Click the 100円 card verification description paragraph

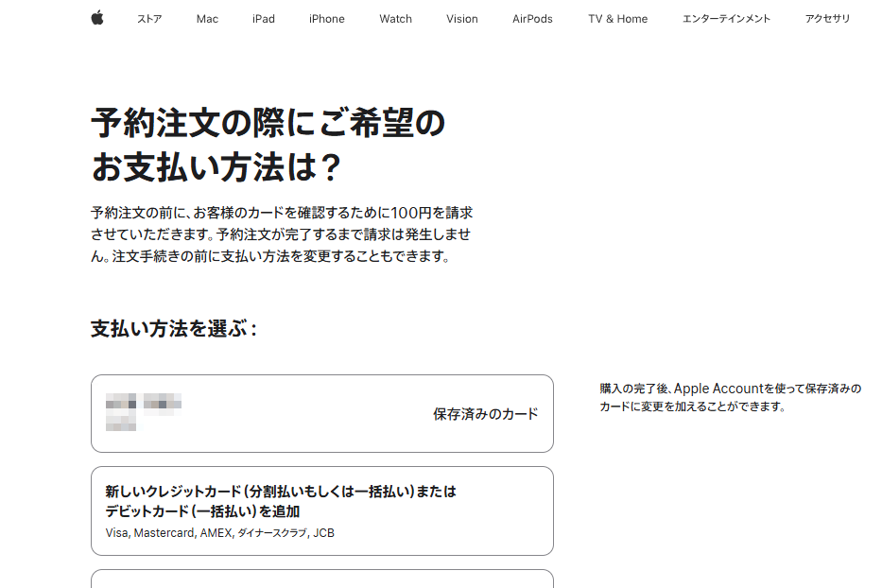[x=282, y=234]
